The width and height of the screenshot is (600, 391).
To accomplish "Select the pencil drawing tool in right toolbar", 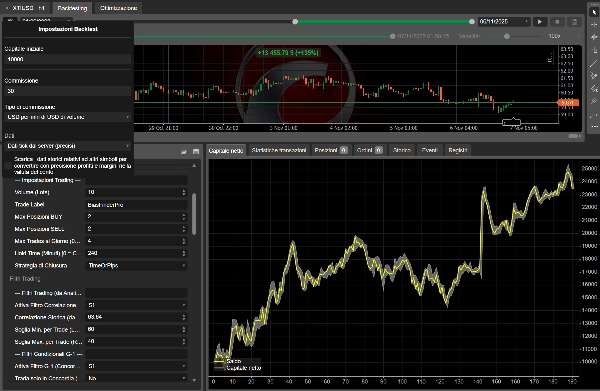I will (594, 76).
